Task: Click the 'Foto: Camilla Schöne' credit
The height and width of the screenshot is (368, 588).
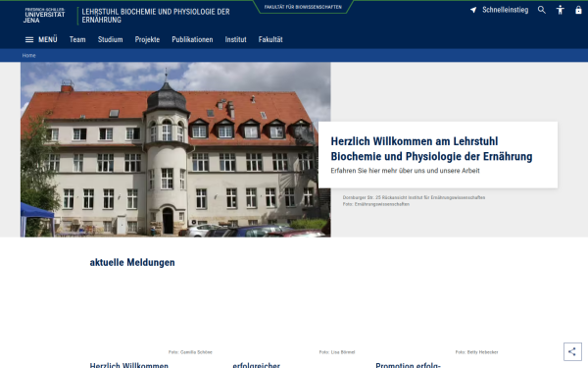Action: [x=190, y=352]
